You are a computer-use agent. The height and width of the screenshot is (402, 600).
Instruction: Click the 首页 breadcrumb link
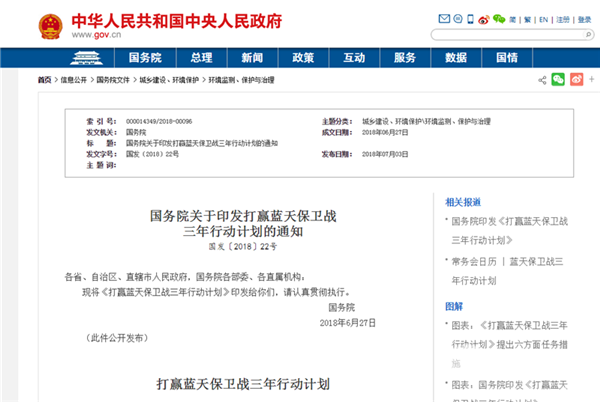[44, 79]
